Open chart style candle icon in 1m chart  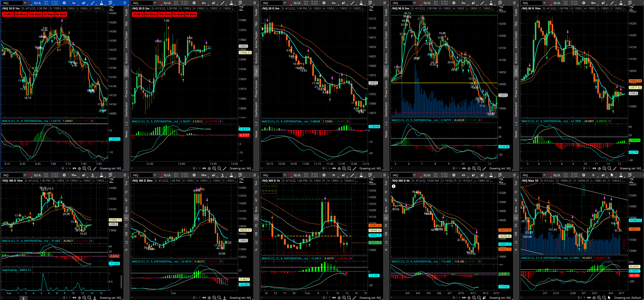[84, 3]
